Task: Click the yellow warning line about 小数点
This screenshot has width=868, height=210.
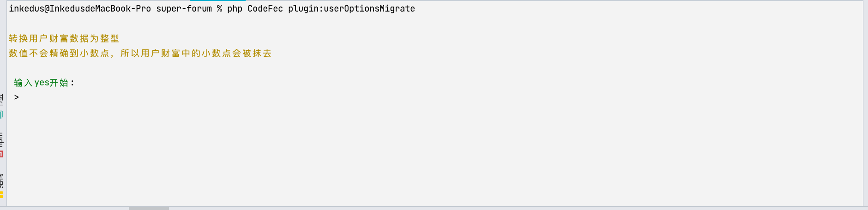Action: click(140, 54)
